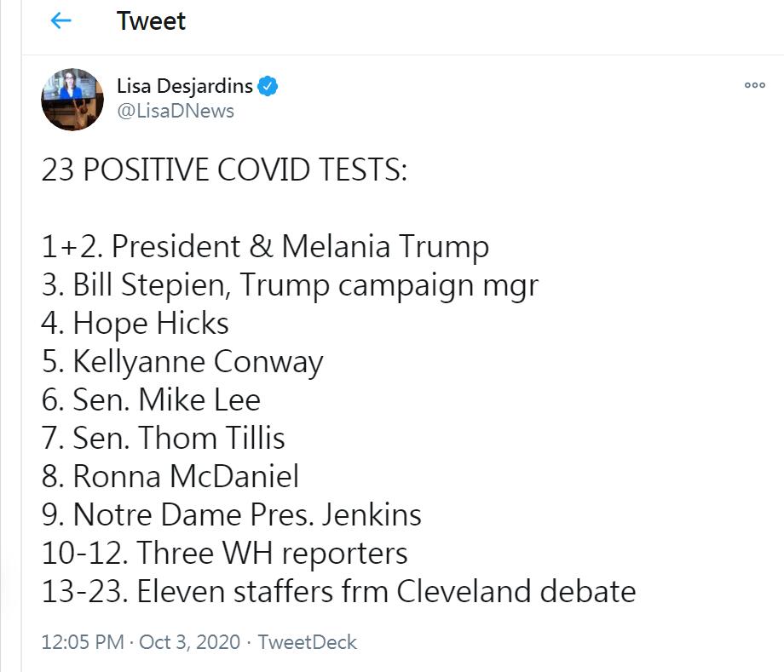Click the Tweet page header title
The image size is (784, 672).
[151, 21]
